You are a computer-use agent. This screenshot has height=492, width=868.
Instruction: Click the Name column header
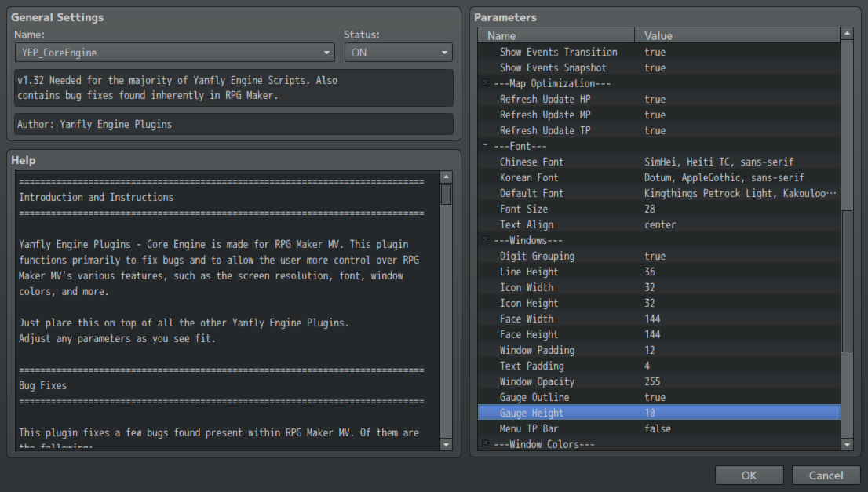tap(556, 35)
